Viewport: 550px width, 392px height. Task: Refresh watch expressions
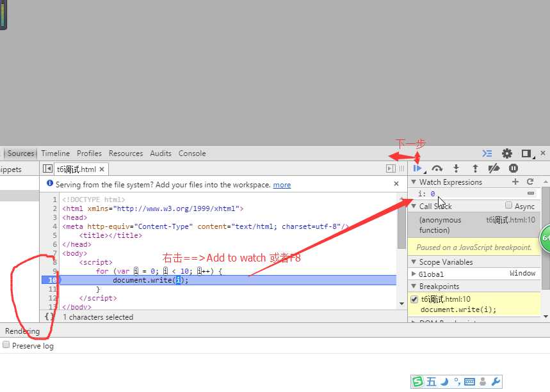530,182
